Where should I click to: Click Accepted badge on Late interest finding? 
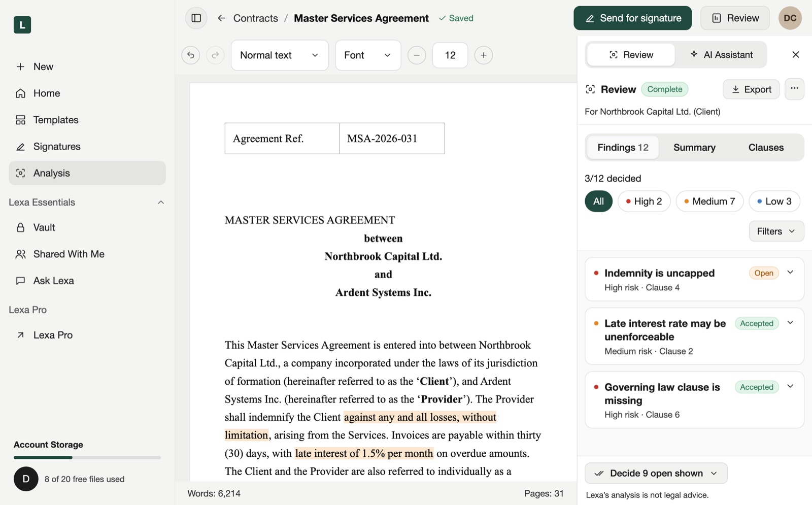pyautogui.click(x=757, y=323)
